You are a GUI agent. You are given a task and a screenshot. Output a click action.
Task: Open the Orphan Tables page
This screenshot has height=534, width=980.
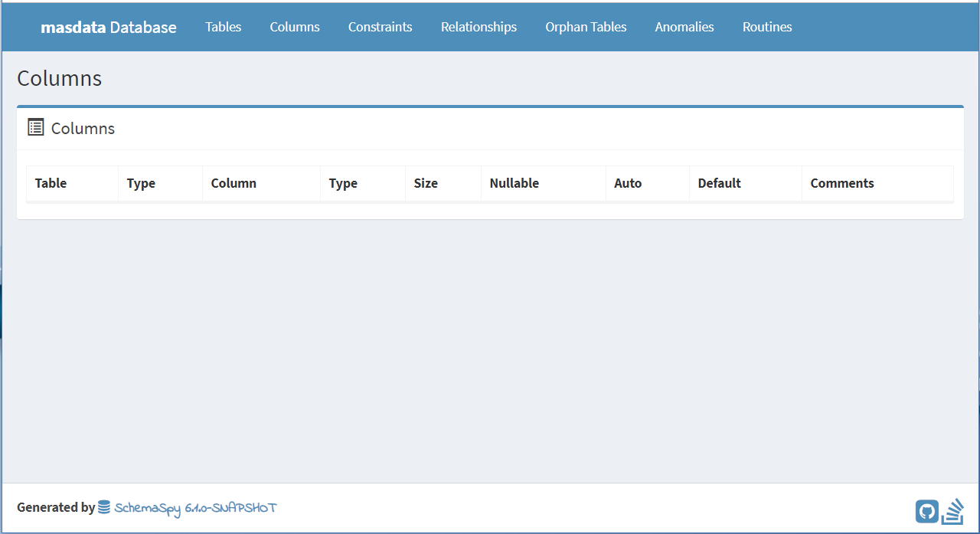pyautogui.click(x=586, y=27)
